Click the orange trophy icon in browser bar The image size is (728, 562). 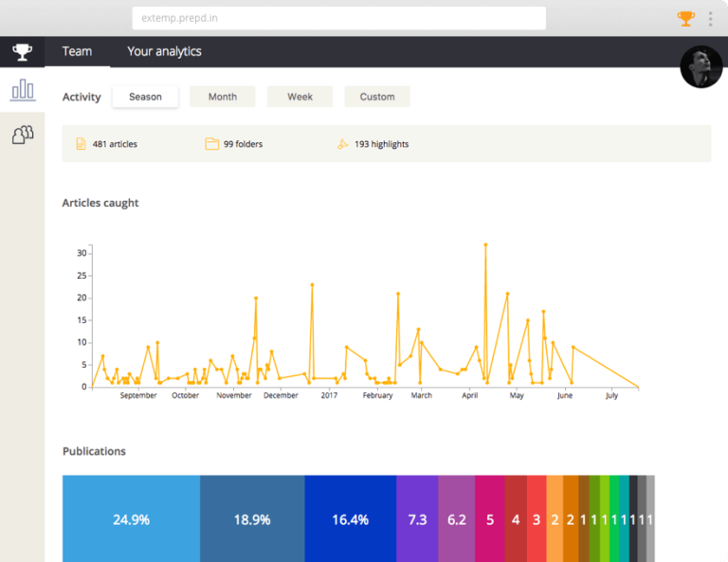pos(685,18)
